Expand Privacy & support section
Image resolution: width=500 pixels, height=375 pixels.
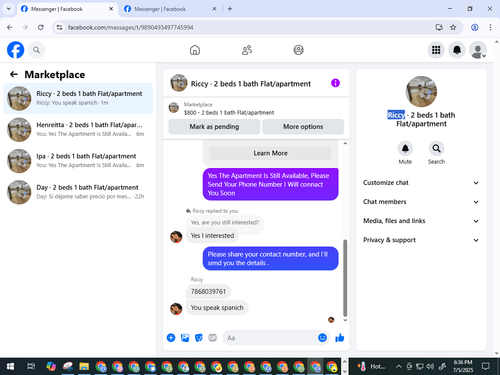tap(421, 240)
